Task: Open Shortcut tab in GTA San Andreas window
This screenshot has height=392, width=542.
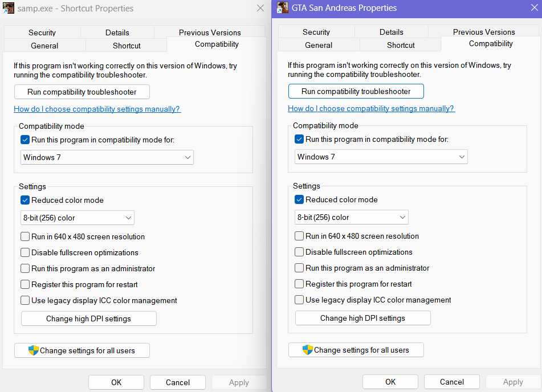Action: (x=401, y=45)
